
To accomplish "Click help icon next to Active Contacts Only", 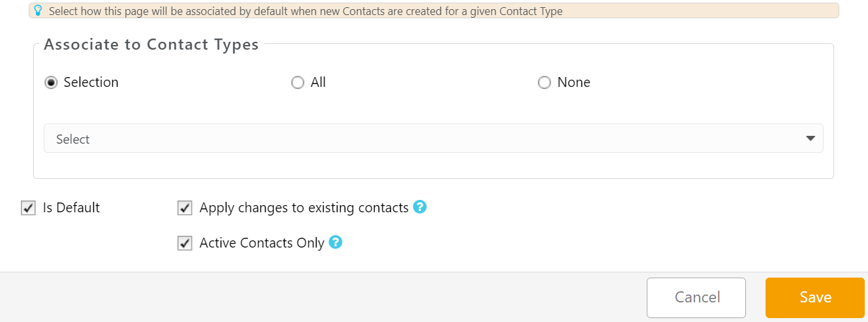I will pos(335,242).
